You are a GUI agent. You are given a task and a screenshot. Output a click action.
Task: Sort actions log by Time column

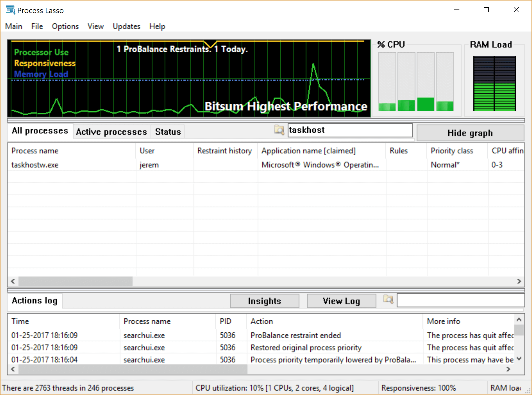click(64, 321)
